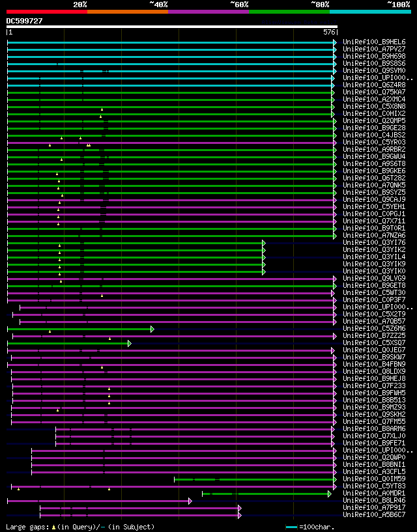Click the arrowhead ending the B8ARM6 alignment
The height and width of the screenshot is (532, 417).
(333, 429)
